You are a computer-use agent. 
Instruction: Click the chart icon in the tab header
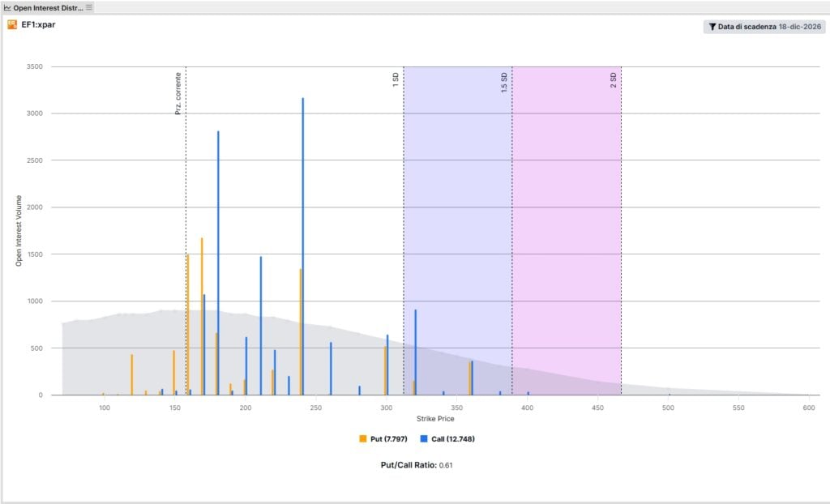pos(7,8)
